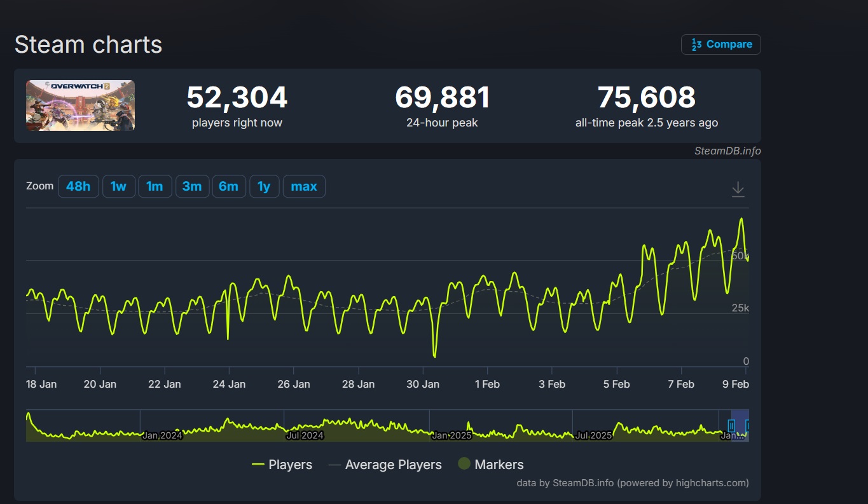Click the left navigator range handle

[x=731, y=425]
